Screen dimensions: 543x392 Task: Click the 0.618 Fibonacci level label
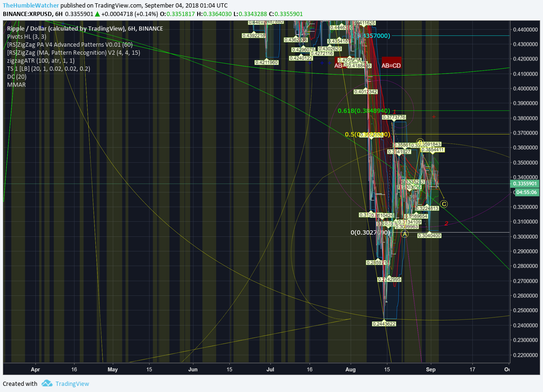pyautogui.click(x=364, y=111)
